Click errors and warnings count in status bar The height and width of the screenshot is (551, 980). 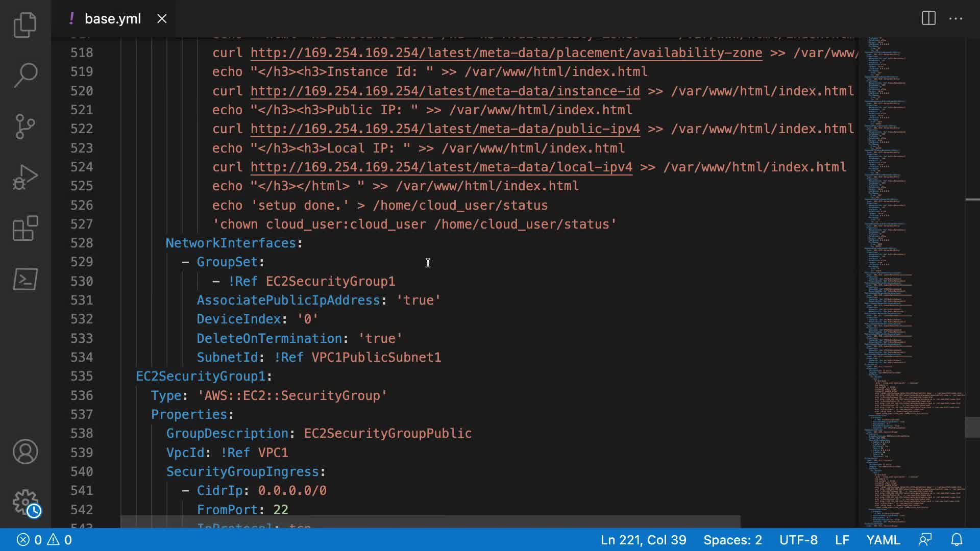44,540
